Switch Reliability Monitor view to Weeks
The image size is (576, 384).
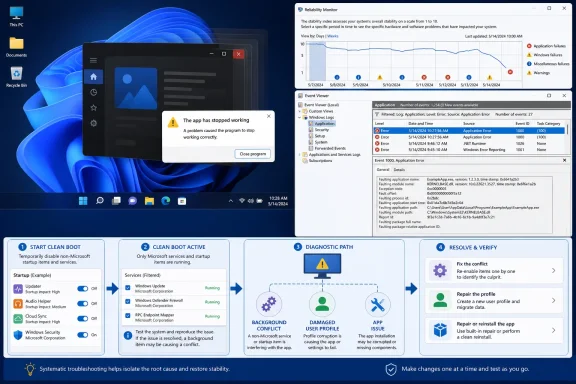tap(333, 36)
